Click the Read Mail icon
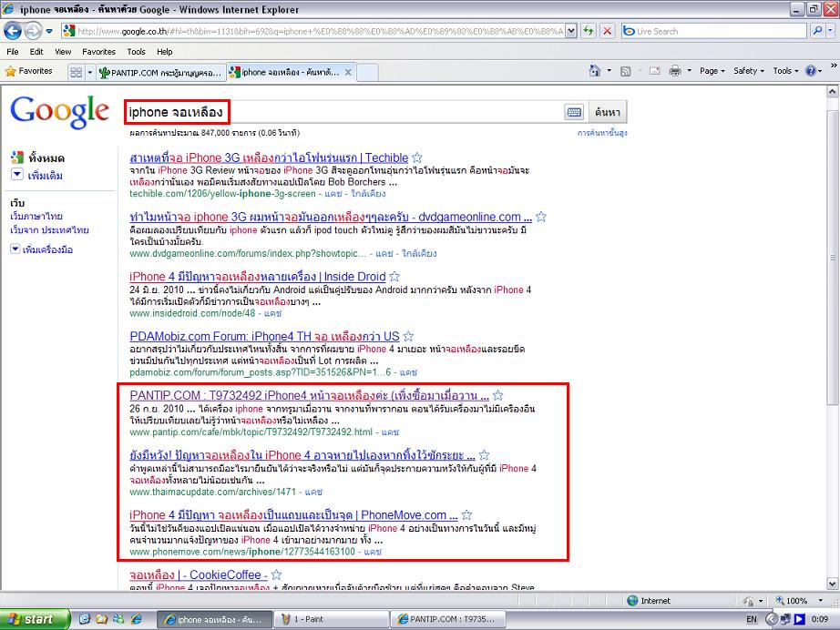 coord(655,71)
